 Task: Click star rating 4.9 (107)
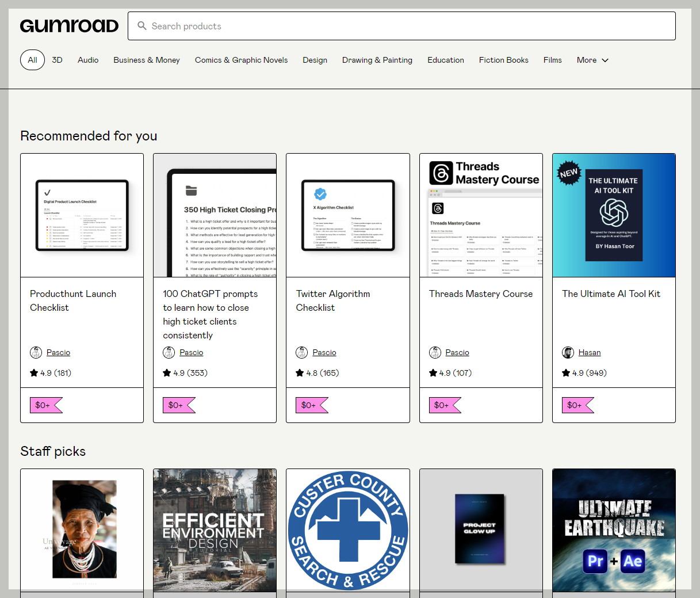click(x=450, y=373)
